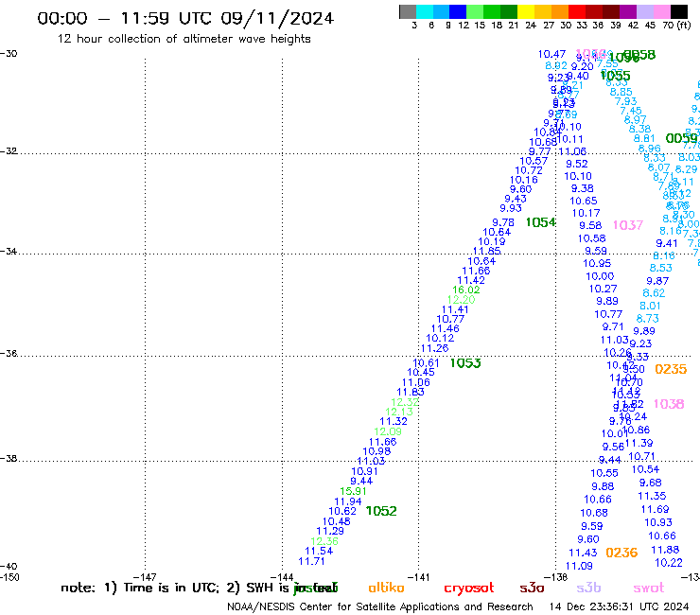Click pass number label 1052
Screen dimensions: 700x615
pyautogui.click(x=381, y=511)
